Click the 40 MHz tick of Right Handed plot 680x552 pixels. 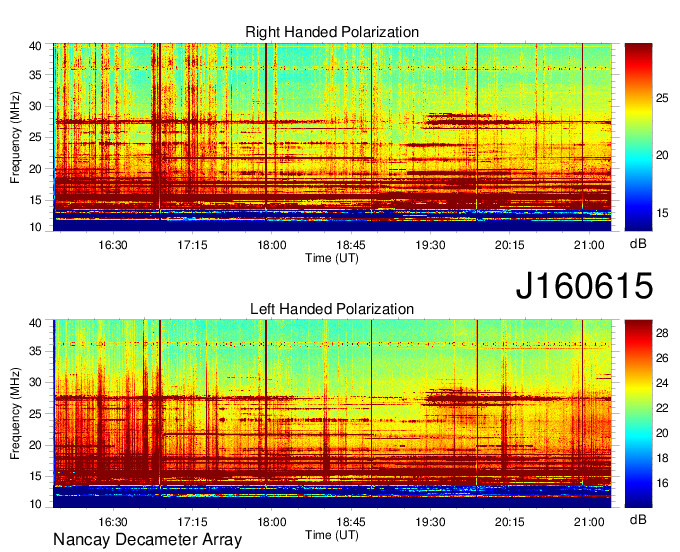(x=35, y=46)
